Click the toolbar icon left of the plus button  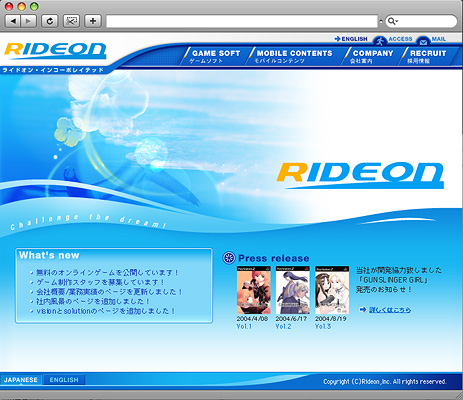71,21
